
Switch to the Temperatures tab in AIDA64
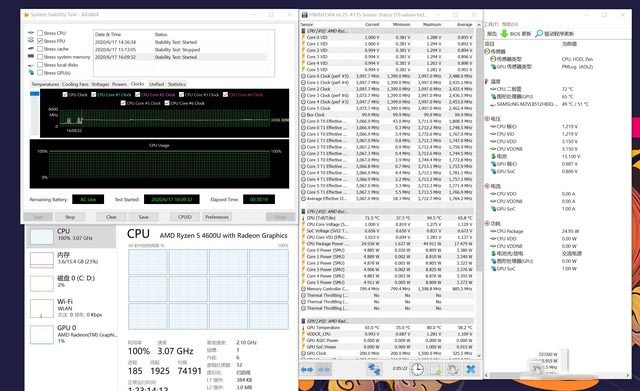(45, 84)
